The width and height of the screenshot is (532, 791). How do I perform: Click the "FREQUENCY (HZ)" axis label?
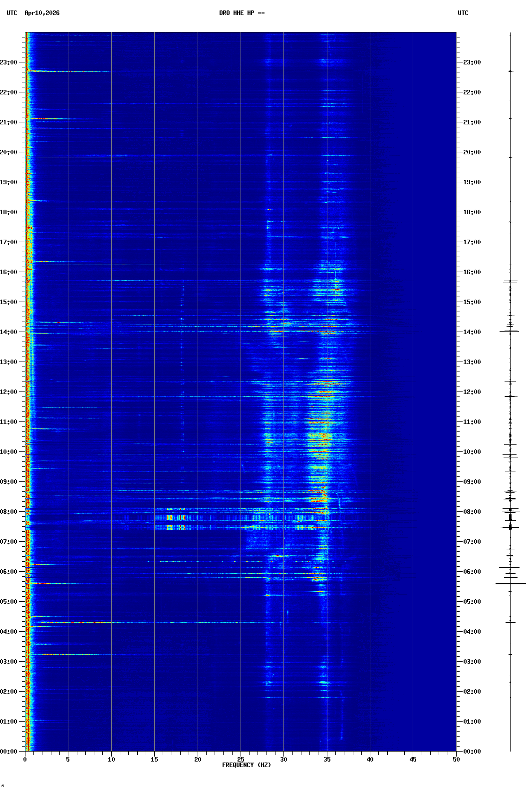tap(246, 765)
